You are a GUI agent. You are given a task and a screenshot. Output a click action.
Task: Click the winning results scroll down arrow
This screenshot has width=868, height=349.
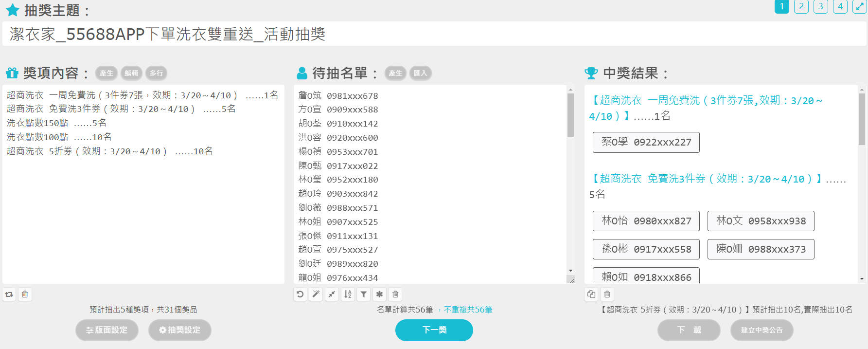(x=862, y=279)
